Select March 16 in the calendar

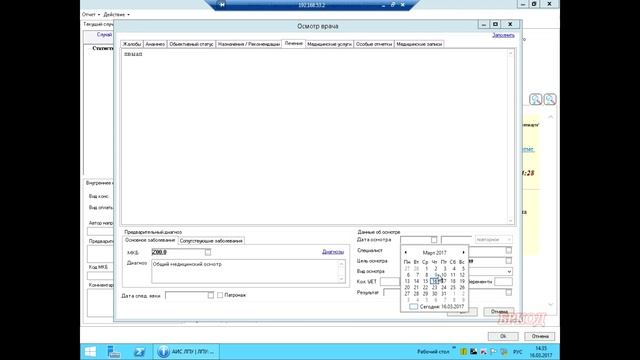pyautogui.click(x=435, y=281)
